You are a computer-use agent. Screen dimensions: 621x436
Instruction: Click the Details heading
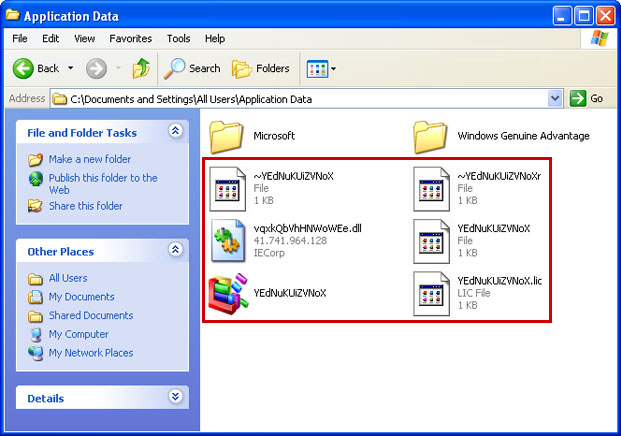(x=46, y=398)
